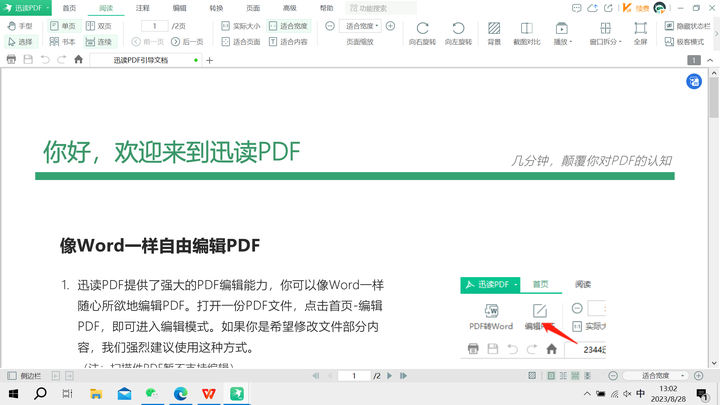
Task: Click the rotate left (向左旋转) icon
Action: click(457, 33)
